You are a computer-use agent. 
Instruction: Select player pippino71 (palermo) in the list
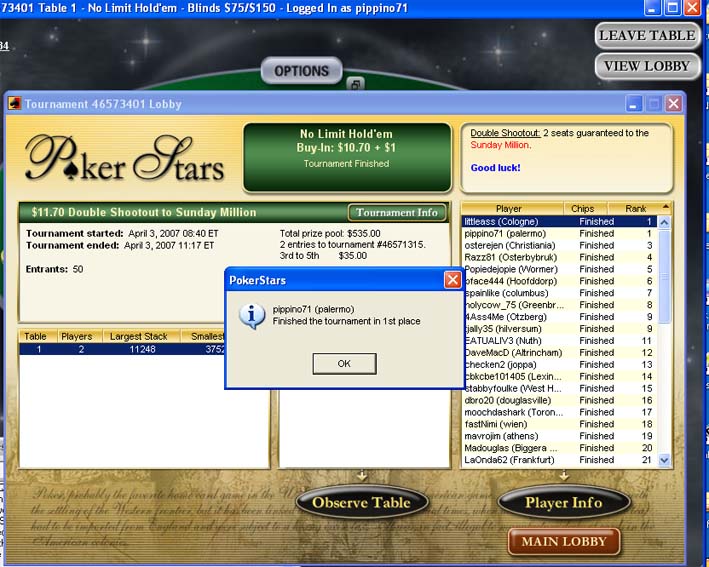(x=559, y=233)
